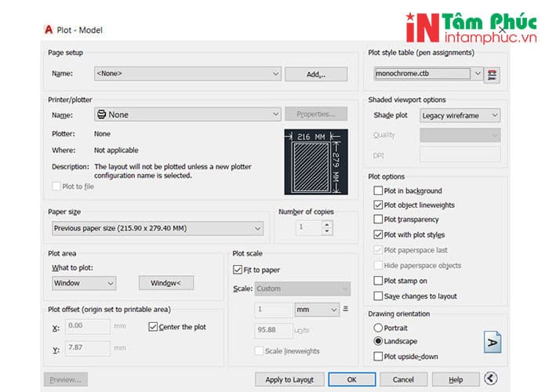Open the What to plot dropdown
Screen dimensions: 549x392
[x=84, y=283]
